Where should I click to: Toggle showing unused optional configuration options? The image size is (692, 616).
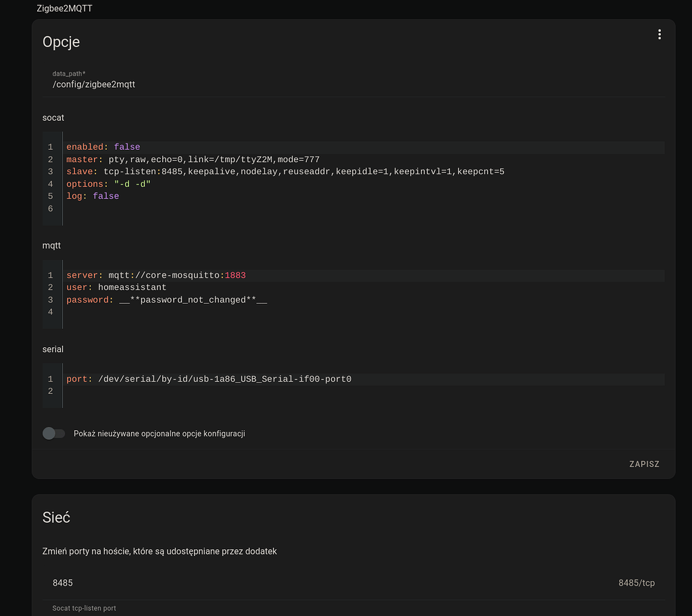[x=53, y=434]
